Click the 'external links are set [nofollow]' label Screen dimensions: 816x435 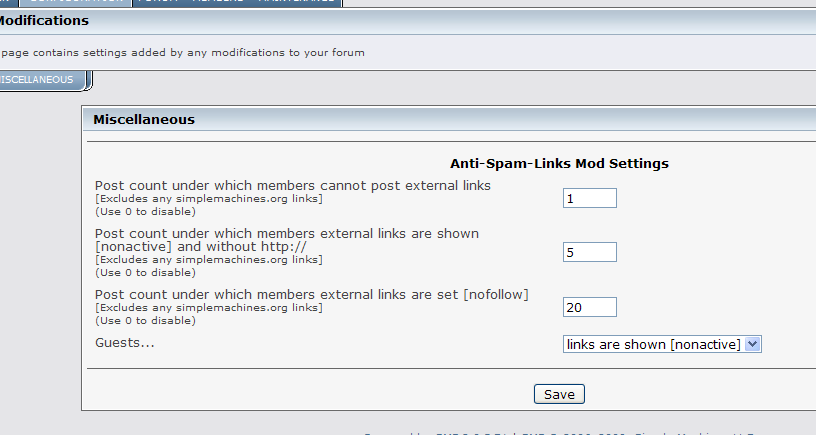pyautogui.click(x=311, y=294)
